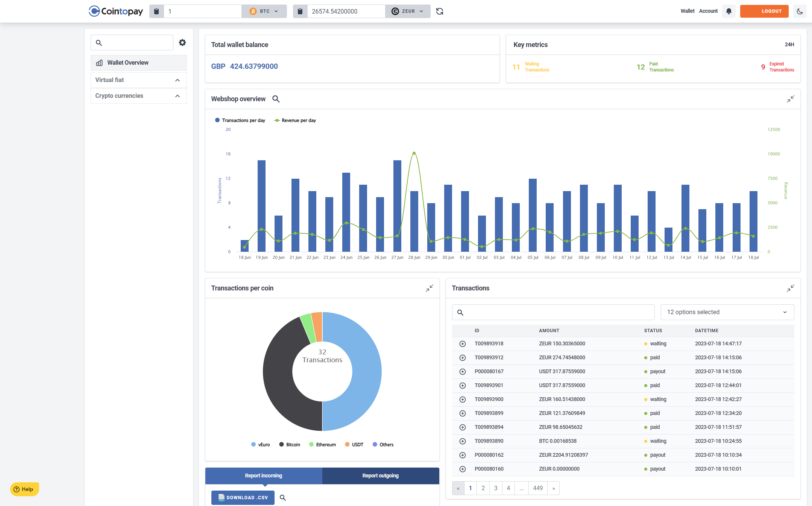This screenshot has height=506, width=812.
Task: Collapse the Webshop overview panel
Action: (790, 99)
